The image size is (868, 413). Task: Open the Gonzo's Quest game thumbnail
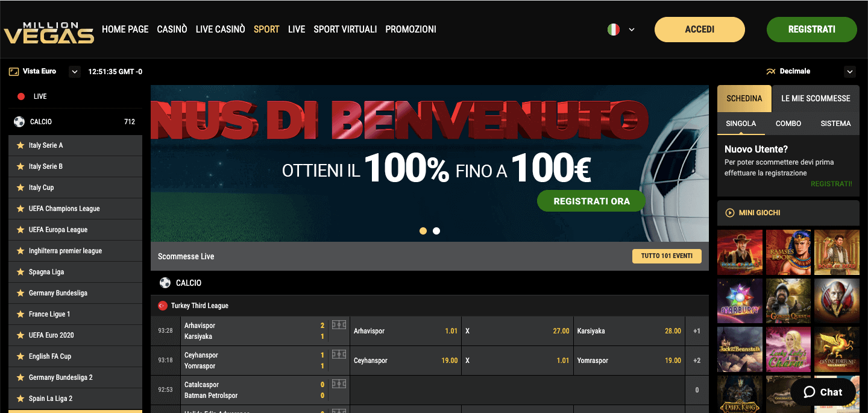click(x=788, y=301)
